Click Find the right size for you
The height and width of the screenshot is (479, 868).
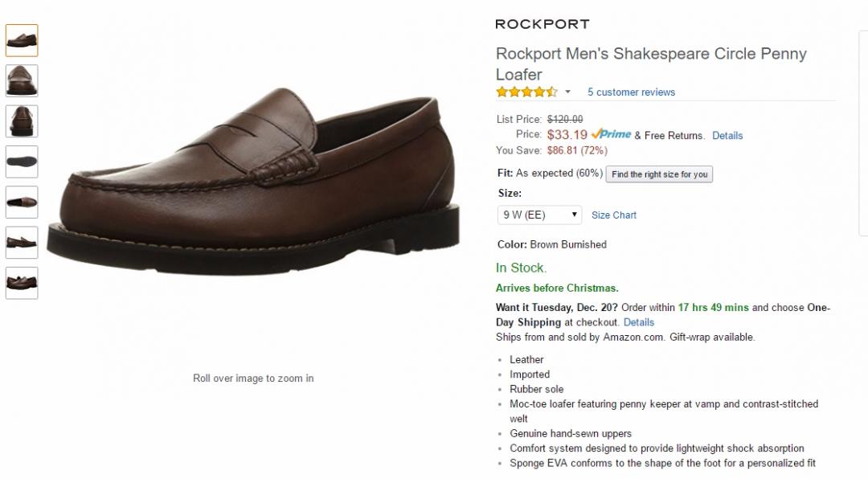pos(659,174)
